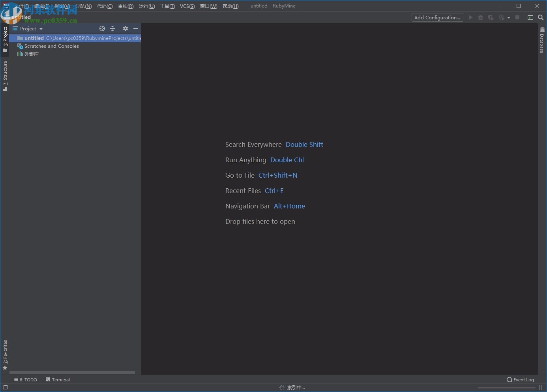
Task: Toggle tool window buttons in bottom-left corner
Action: tap(5, 388)
